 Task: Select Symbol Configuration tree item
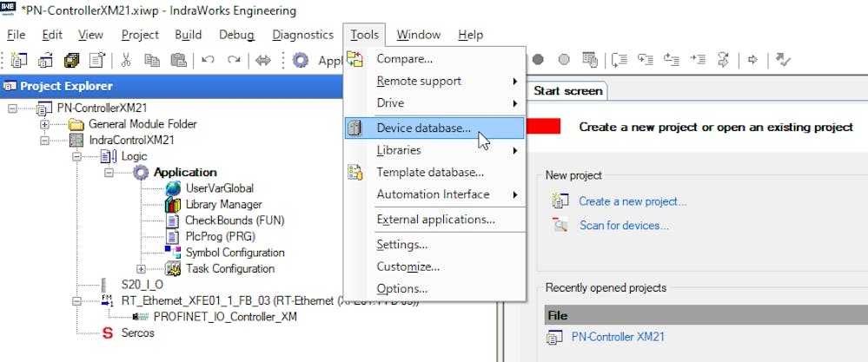click(x=235, y=253)
